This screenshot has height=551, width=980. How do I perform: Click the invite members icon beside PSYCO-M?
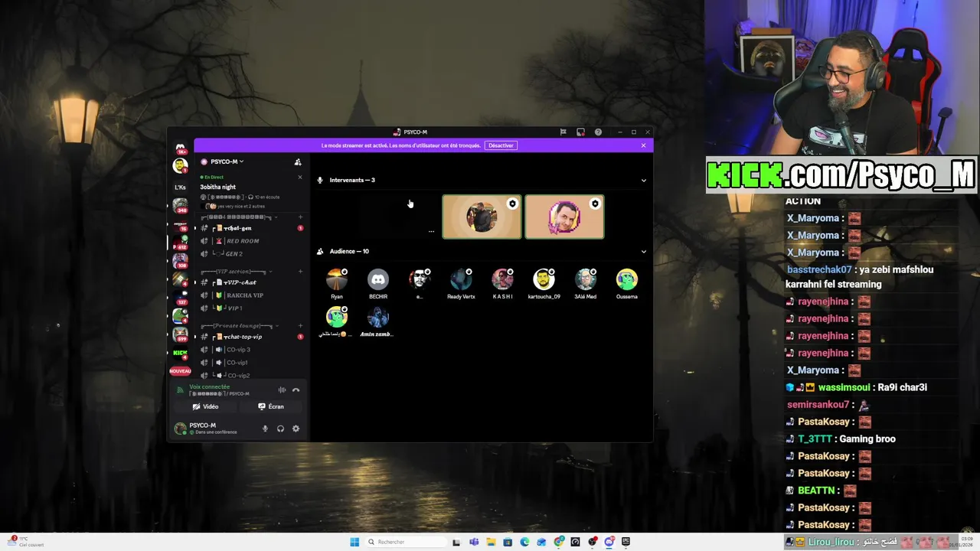[x=298, y=161]
